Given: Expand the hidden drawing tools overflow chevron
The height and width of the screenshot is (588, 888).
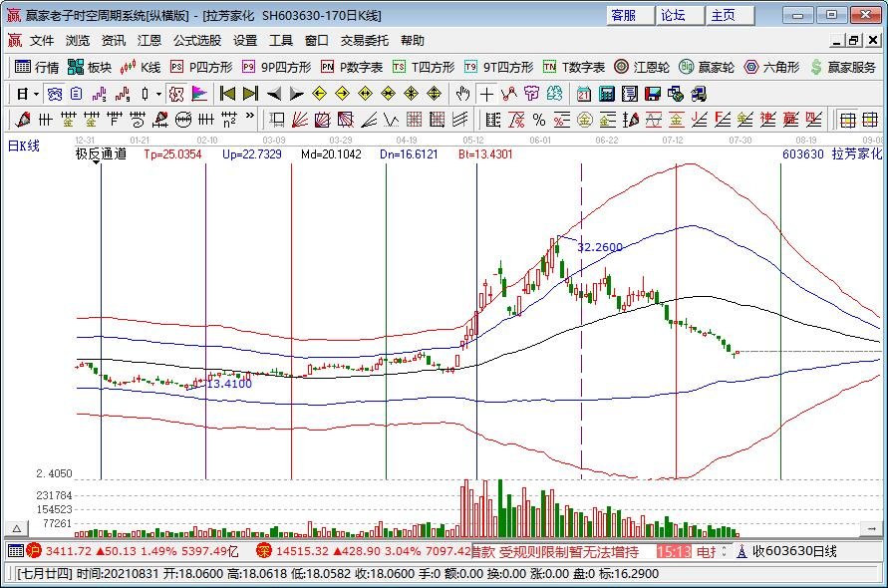Looking at the screenshot, I should pos(249,119).
